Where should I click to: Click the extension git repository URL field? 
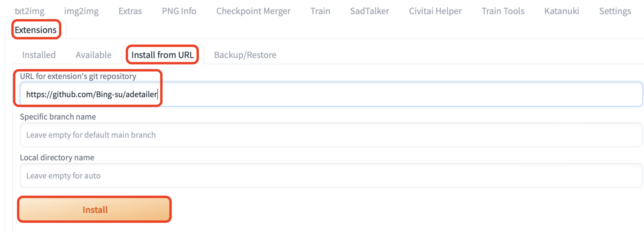click(331, 94)
